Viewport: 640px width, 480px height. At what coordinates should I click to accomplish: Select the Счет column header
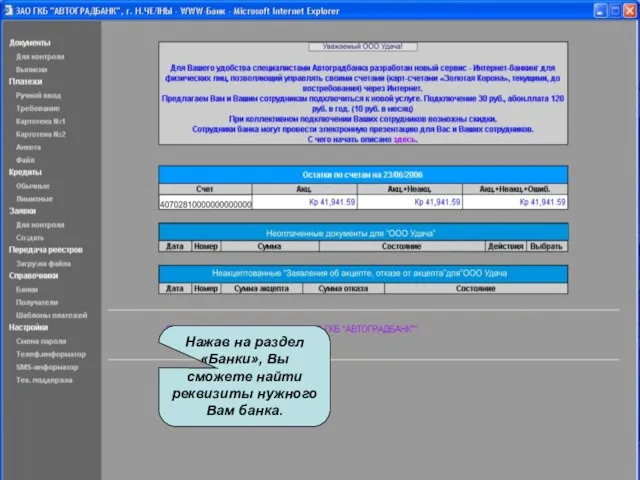[205, 189]
